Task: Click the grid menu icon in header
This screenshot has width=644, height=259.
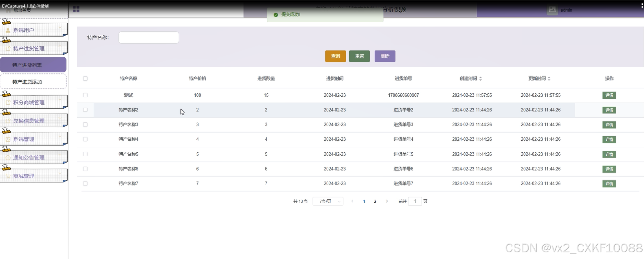Action: 76,9
